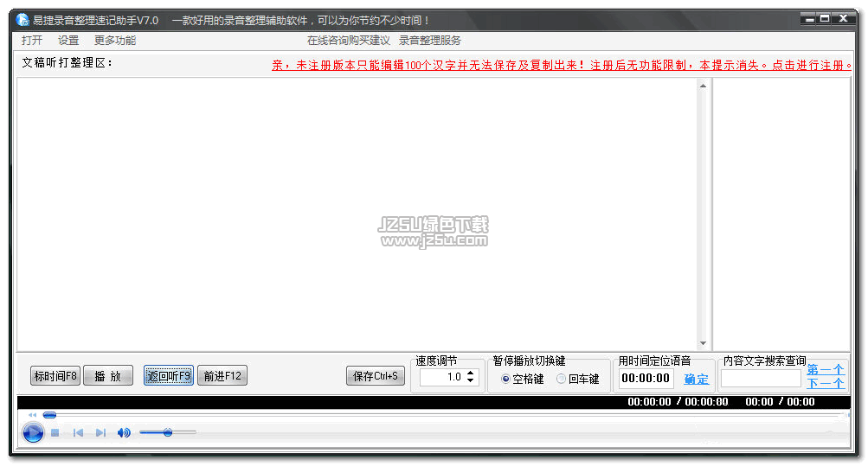Open the 更多功能 menu
Image resolution: width=868 pixels, height=466 pixels.
click(x=114, y=41)
